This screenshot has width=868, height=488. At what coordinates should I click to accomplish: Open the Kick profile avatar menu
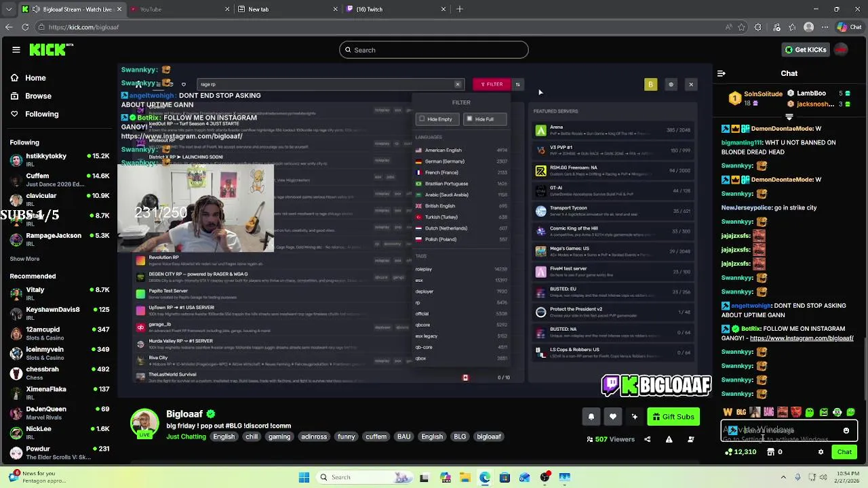click(841, 49)
